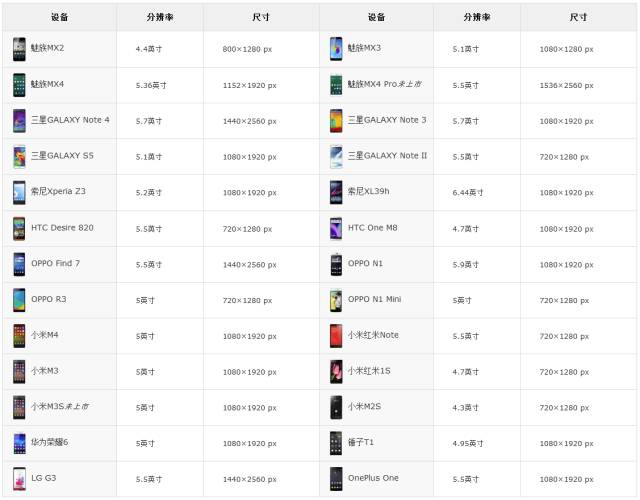Select the HTC Desire 820 name text
The width and height of the screenshot is (640, 500).
point(62,227)
